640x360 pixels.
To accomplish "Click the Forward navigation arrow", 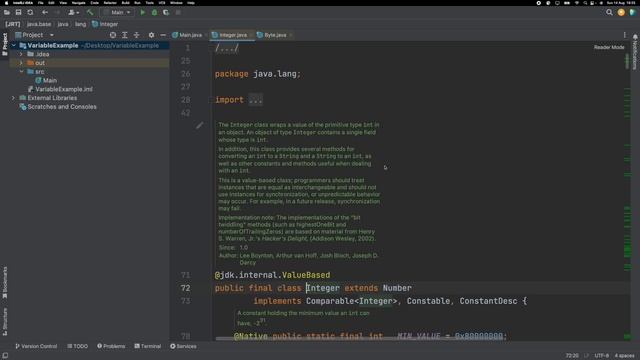I will (57, 13).
